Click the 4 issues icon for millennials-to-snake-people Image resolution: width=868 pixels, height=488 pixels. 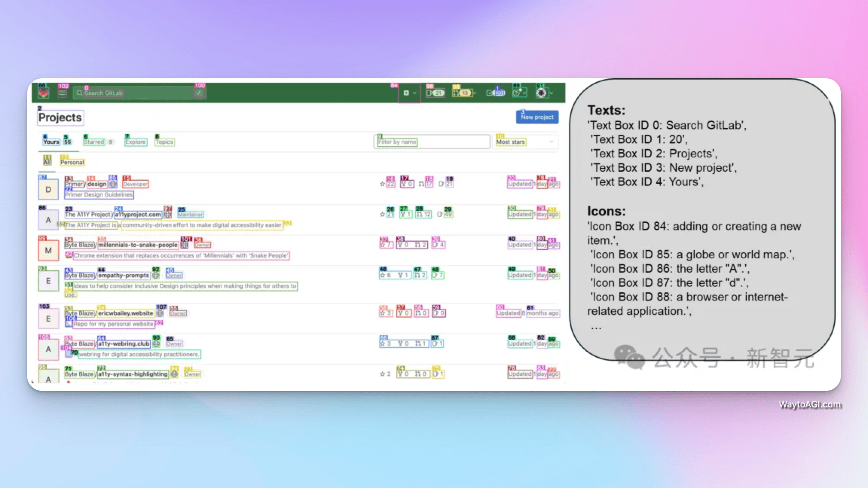point(439,245)
